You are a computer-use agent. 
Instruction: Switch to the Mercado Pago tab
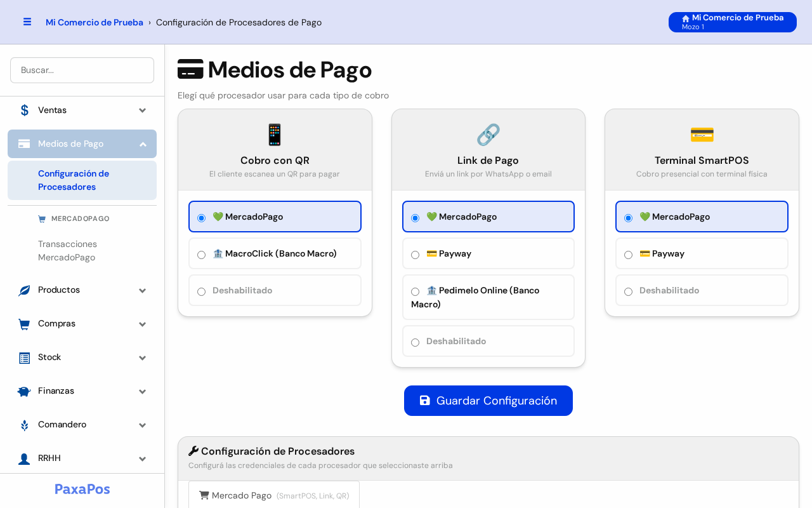coord(274,495)
